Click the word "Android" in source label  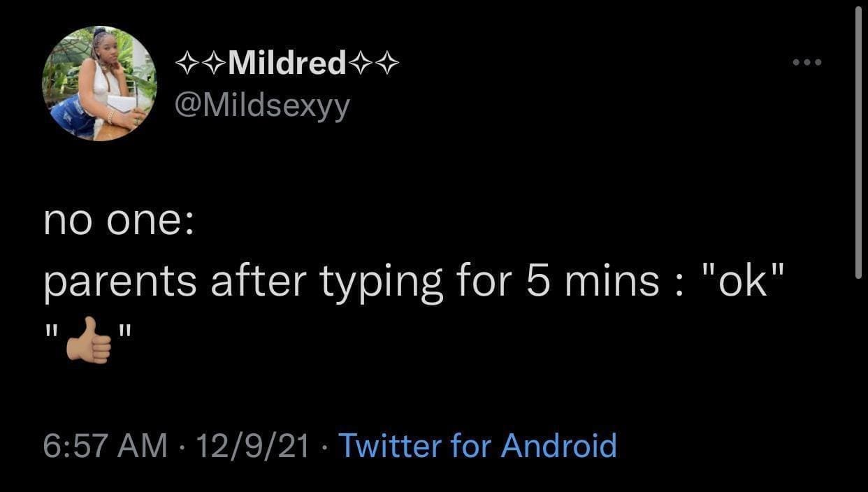558,445
